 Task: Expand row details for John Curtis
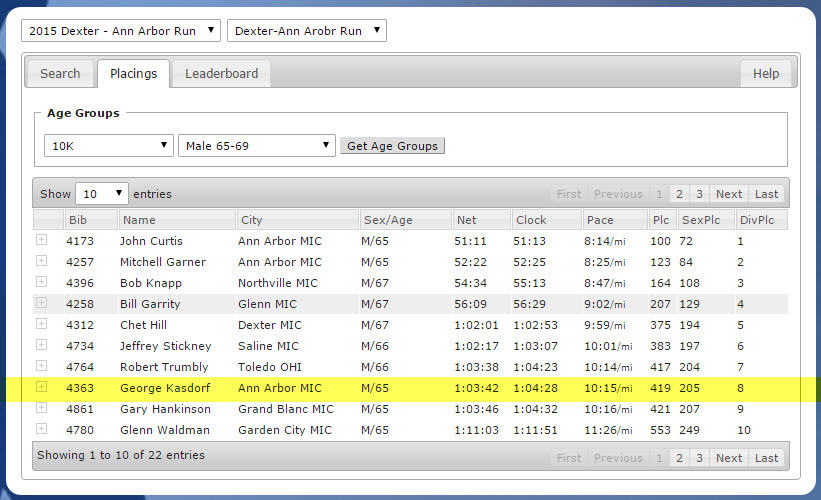coord(41,240)
